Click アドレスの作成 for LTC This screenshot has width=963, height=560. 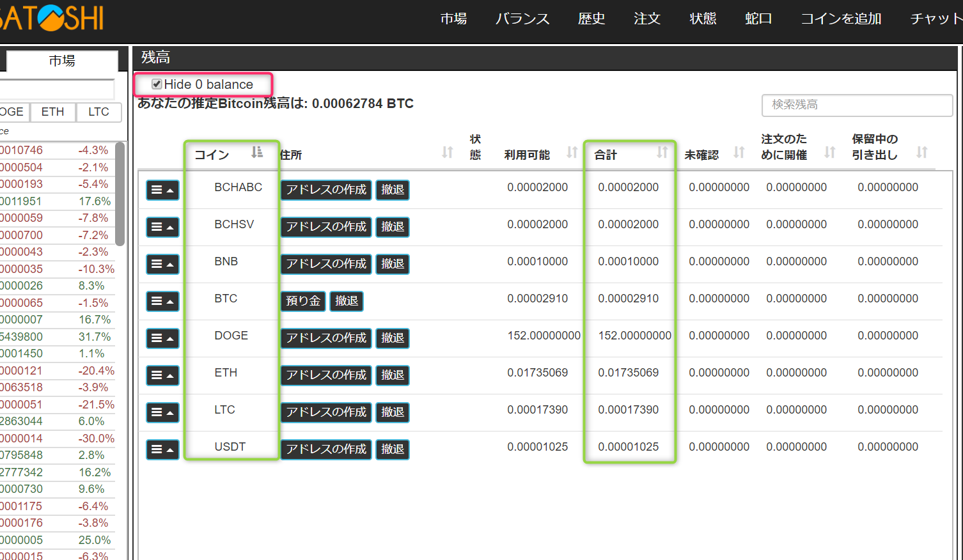tap(326, 412)
